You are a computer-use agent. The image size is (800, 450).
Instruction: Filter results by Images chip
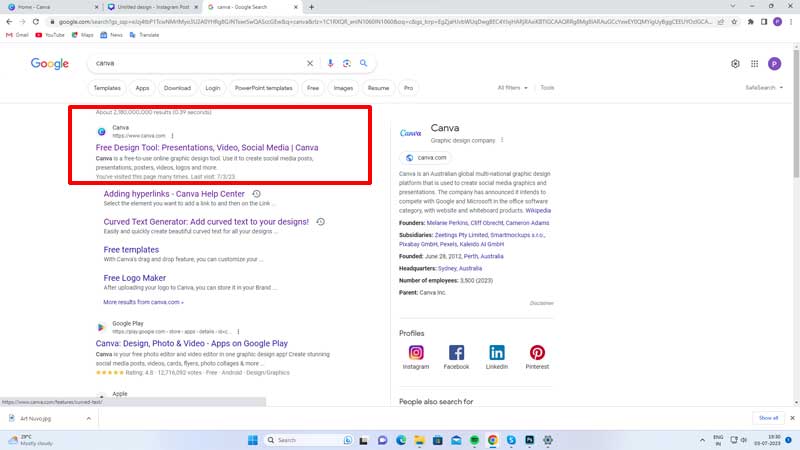pos(343,88)
